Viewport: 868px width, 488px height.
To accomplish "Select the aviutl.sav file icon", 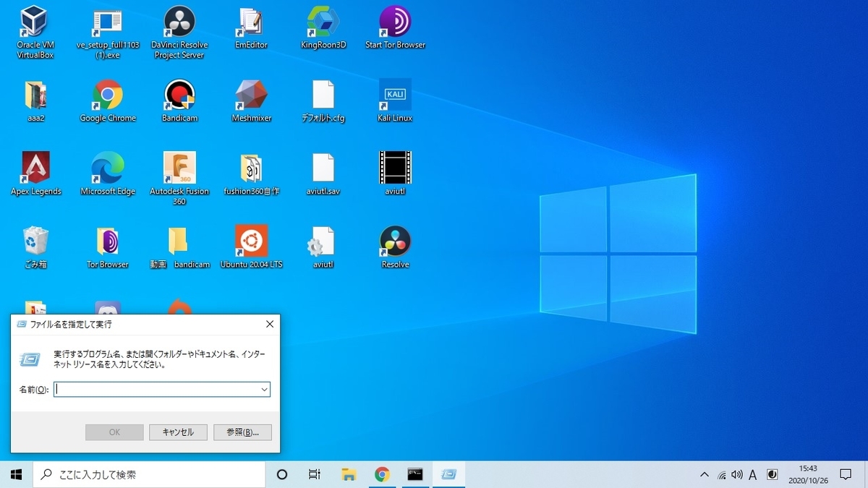I will point(323,174).
